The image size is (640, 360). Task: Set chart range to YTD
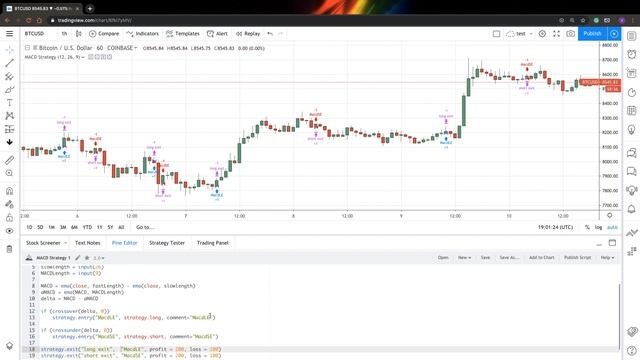pyautogui.click(x=87, y=227)
